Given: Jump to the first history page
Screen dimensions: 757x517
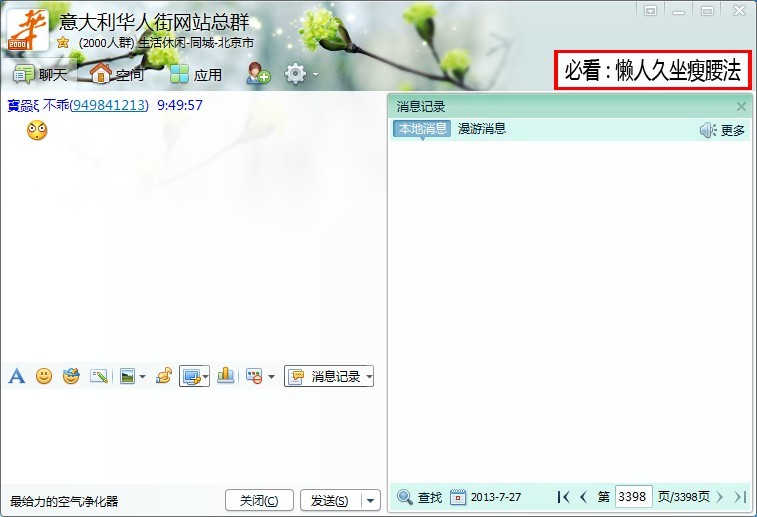Looking at the screenshot, I should [x=563, y=497].
